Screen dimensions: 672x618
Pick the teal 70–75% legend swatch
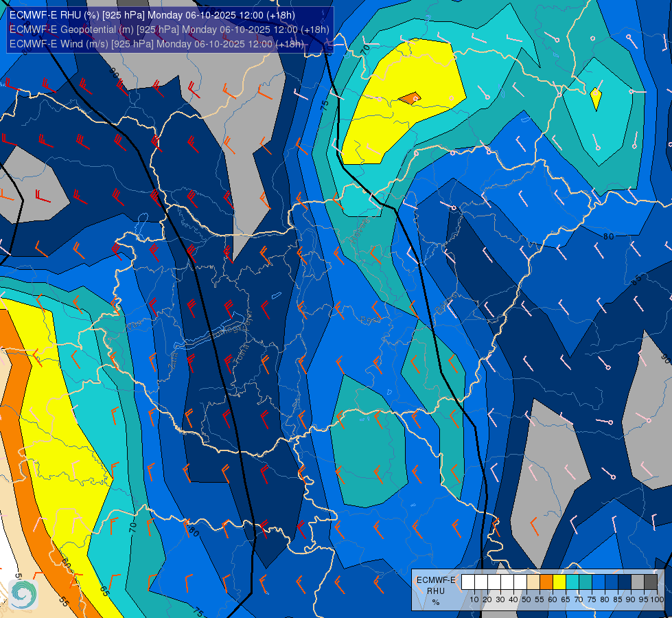coord(586,582)
